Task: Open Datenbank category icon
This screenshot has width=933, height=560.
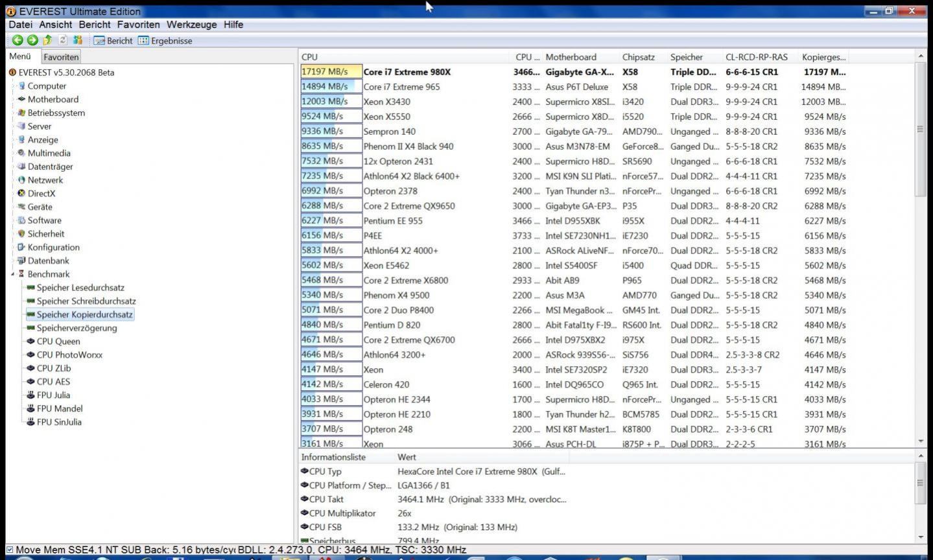Action: point(22,261)
